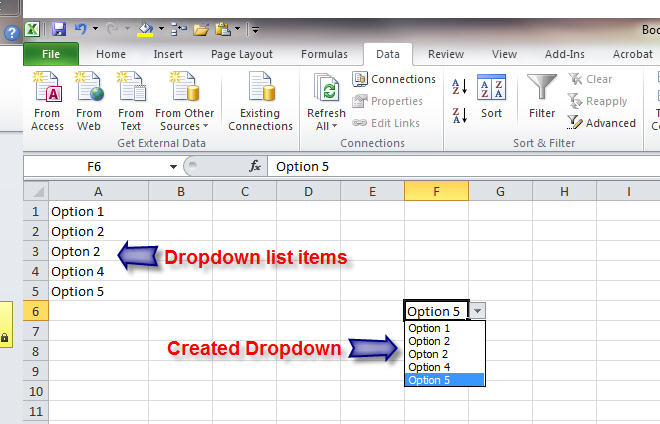Expand the fill color dropdown arrow
The image size is (660, 424).
tap(161, 29)
